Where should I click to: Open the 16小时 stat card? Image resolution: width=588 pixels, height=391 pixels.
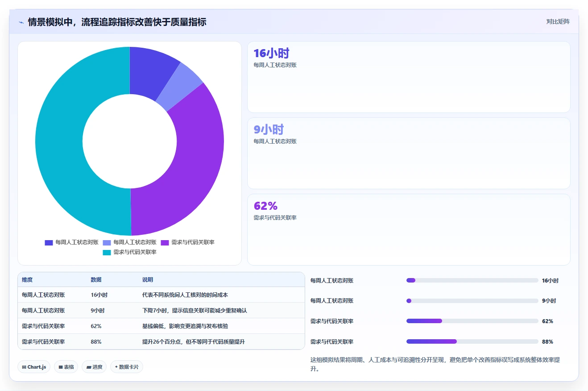[x=409, y=77]
